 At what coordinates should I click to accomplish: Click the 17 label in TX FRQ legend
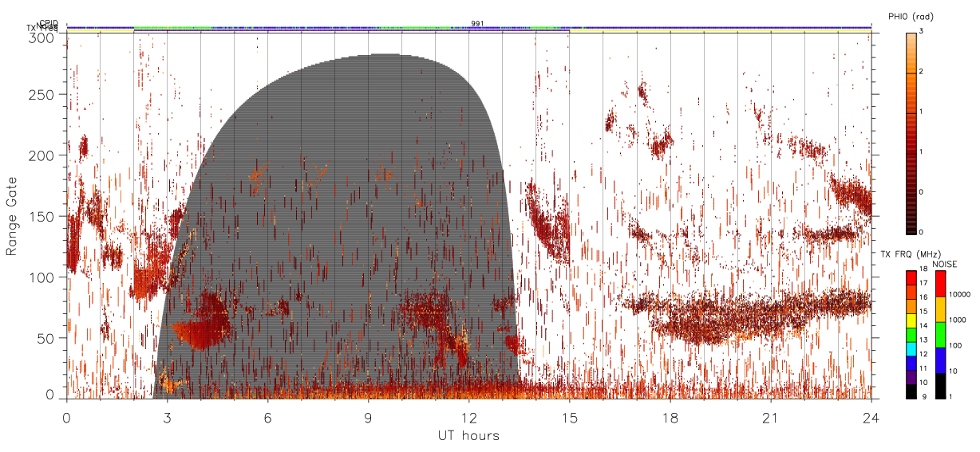[923, 283]
